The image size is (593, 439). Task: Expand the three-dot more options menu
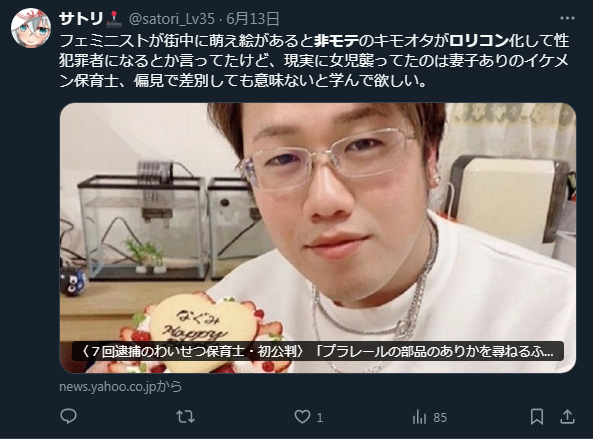click(x=567, y=18)
